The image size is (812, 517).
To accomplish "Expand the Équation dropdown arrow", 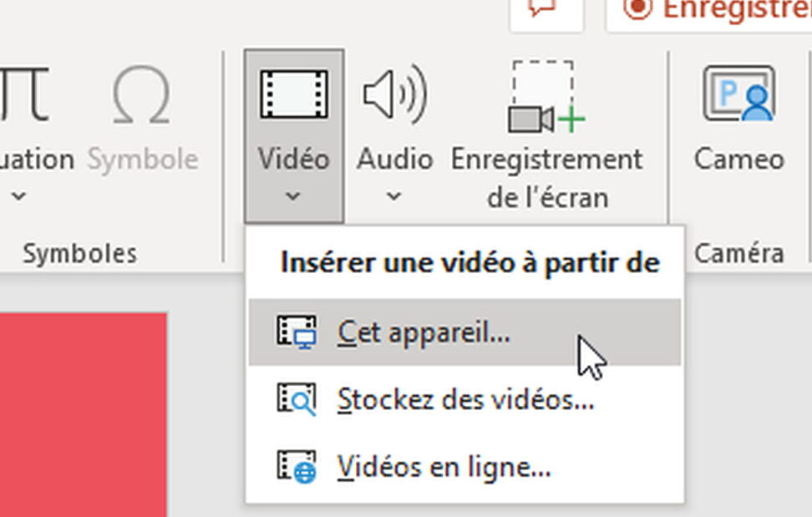I will [19, 196].
